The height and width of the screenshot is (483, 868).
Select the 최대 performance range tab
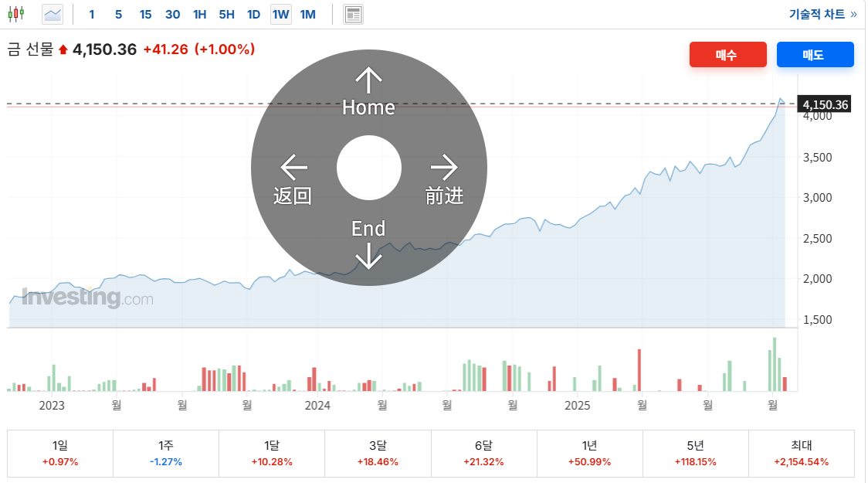tap(801, 453)
